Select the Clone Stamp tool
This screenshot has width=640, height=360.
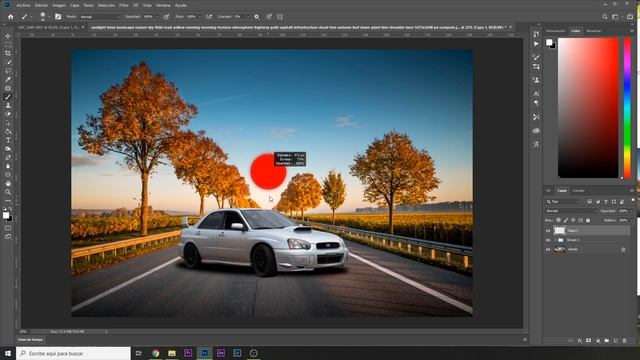pos(8,105)
